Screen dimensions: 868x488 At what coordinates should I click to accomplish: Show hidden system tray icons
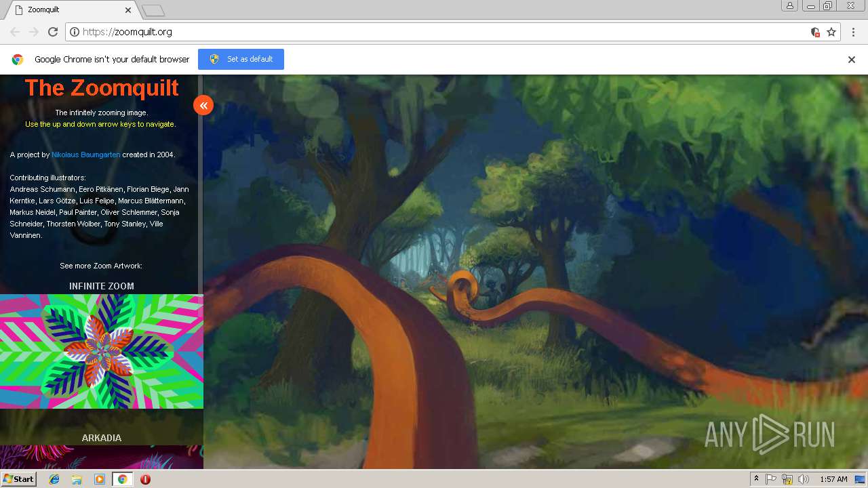coord(756,479)
